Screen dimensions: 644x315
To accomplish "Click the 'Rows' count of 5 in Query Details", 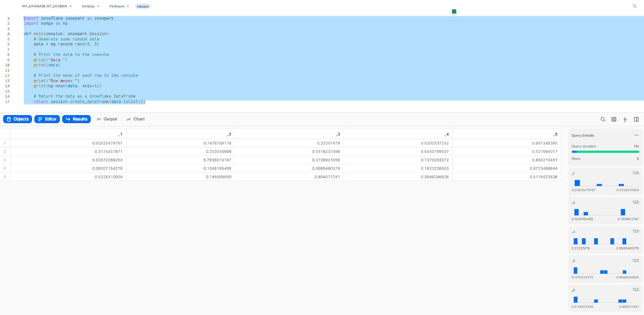I will point(638,159).
